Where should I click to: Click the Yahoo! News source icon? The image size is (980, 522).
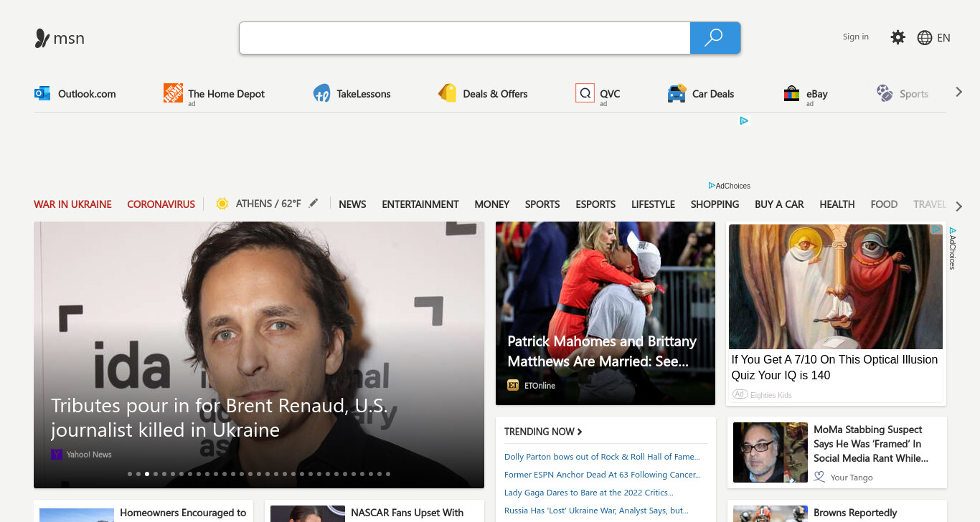(x=57, y=455)
